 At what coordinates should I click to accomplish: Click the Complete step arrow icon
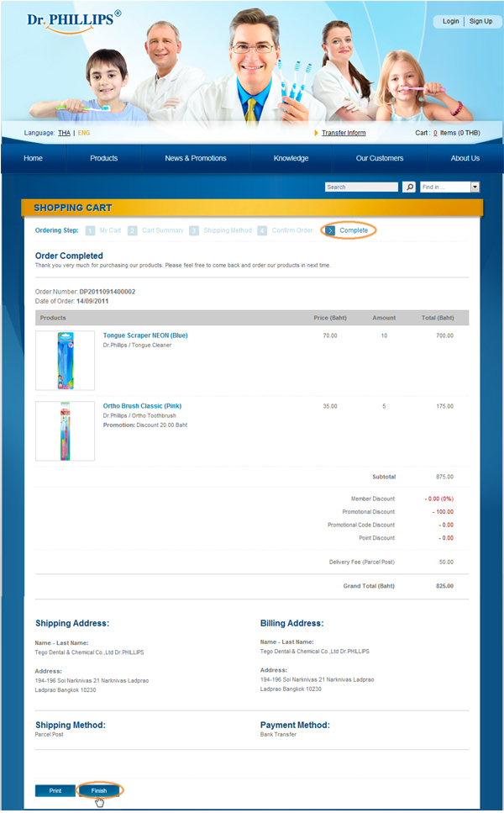[x=330, y=230]
